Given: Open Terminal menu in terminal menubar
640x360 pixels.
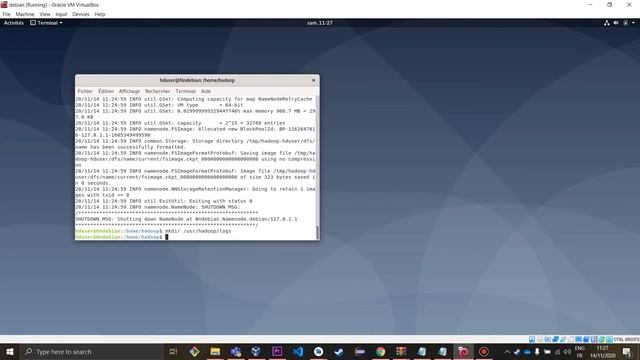Looking at the screenshot, I should [185, 91].
